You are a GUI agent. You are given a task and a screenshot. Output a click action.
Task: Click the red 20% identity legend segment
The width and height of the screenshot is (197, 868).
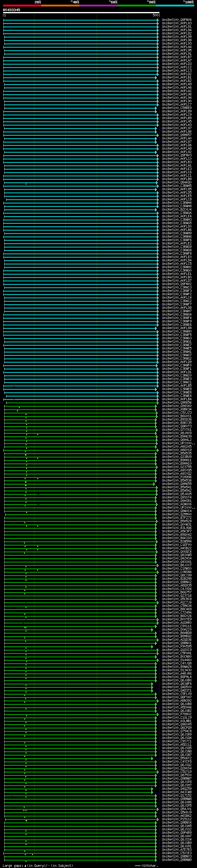pyautogui.click(x=22, y=6)
